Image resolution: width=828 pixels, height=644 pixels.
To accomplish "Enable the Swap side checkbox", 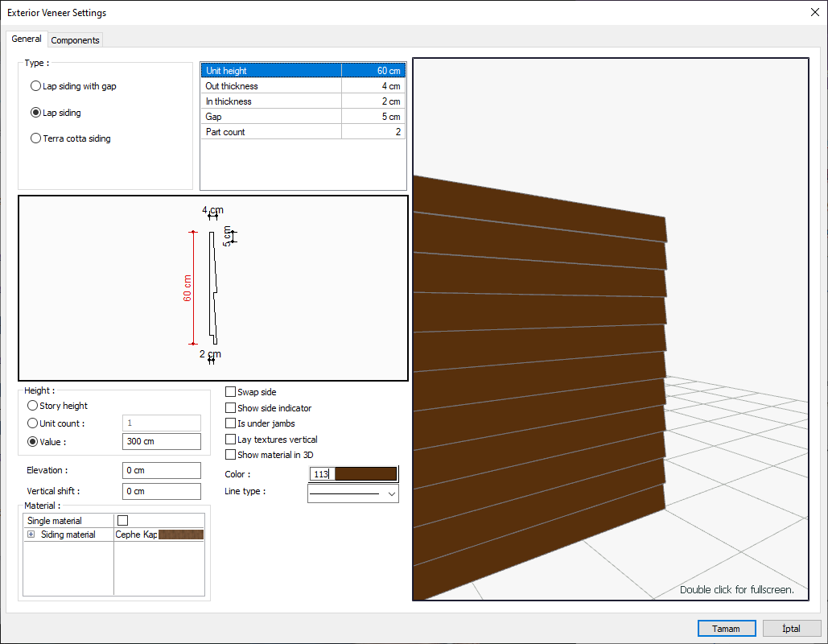I will [231, 392].
